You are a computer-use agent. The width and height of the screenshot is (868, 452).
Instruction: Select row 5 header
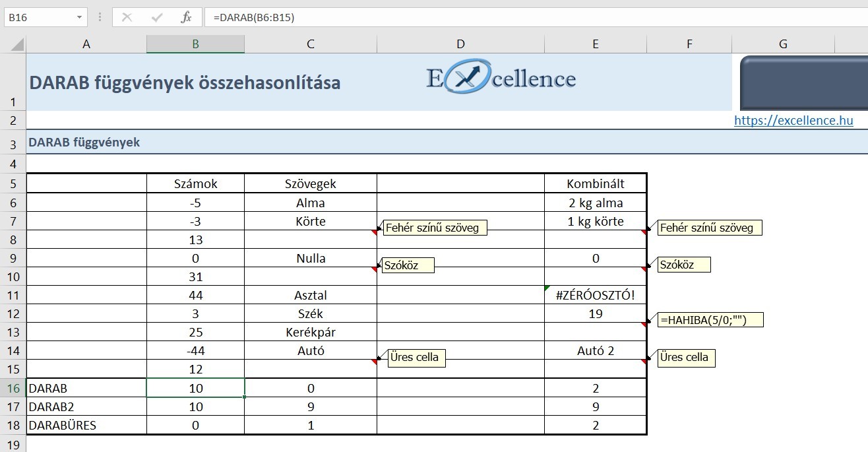[13, 184]
